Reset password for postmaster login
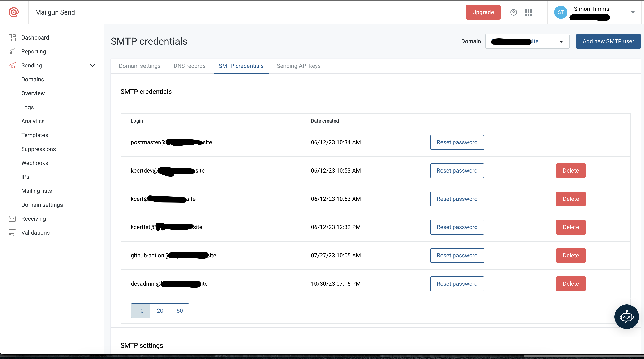The height and width of the screenshot is (359, 644). [x=457, y=142]
